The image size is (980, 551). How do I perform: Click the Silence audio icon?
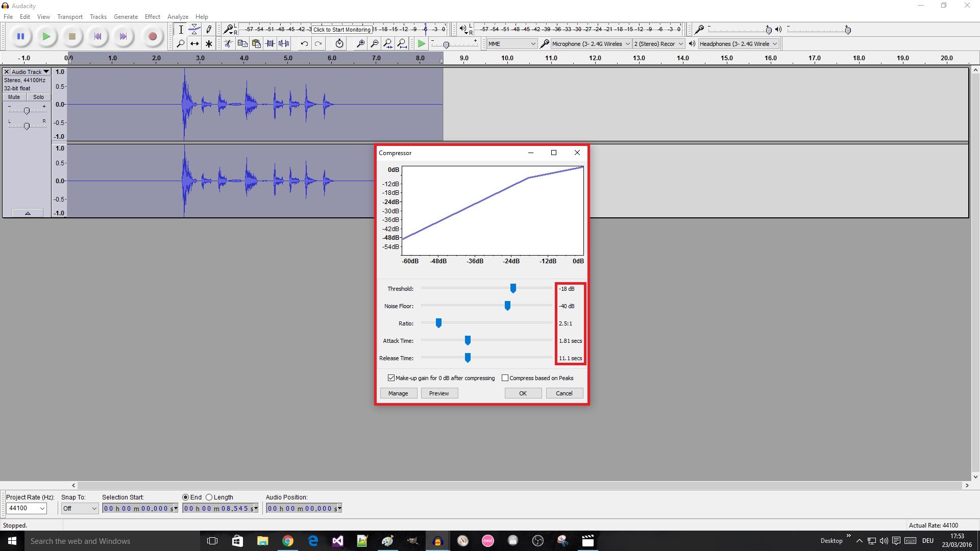coord(284,44)
